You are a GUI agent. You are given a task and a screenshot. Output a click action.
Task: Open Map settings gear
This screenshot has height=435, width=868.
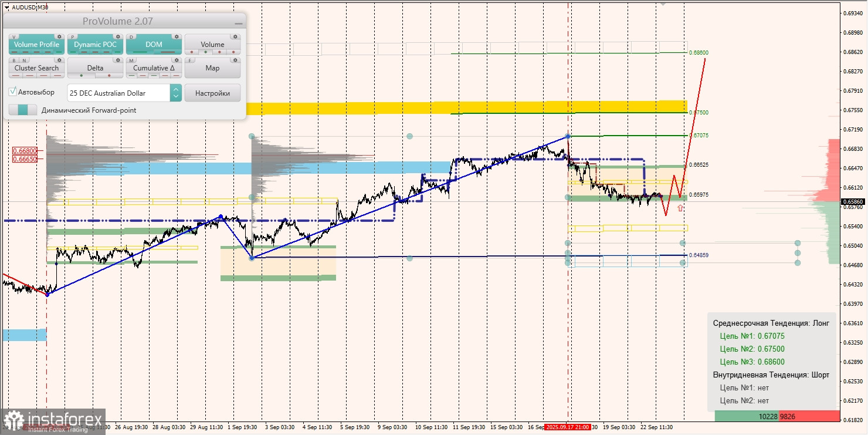tap(235, 60)
